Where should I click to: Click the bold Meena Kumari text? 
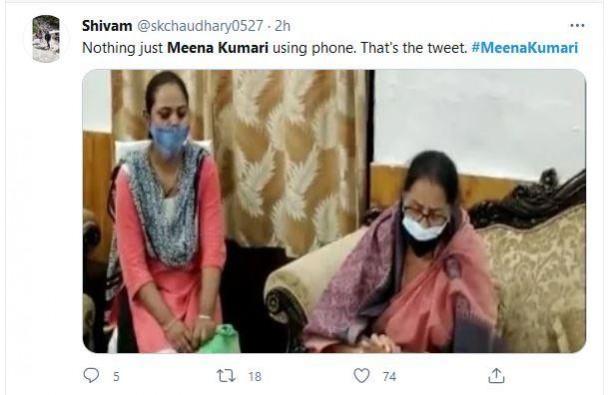point(218,48)
